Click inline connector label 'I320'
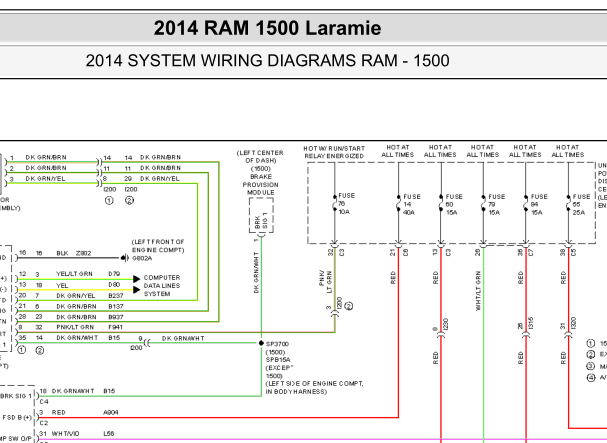 [x=573, y=323]
